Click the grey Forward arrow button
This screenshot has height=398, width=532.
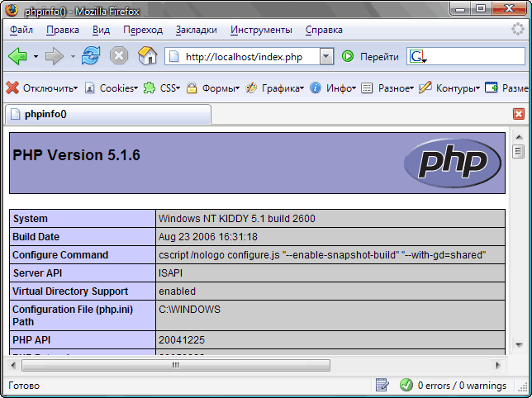(x=55, y=56)
